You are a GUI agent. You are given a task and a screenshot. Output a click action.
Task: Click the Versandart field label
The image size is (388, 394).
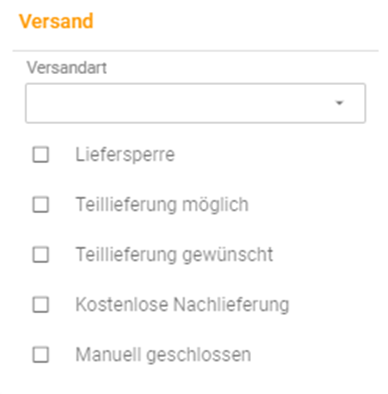point(67,68)
